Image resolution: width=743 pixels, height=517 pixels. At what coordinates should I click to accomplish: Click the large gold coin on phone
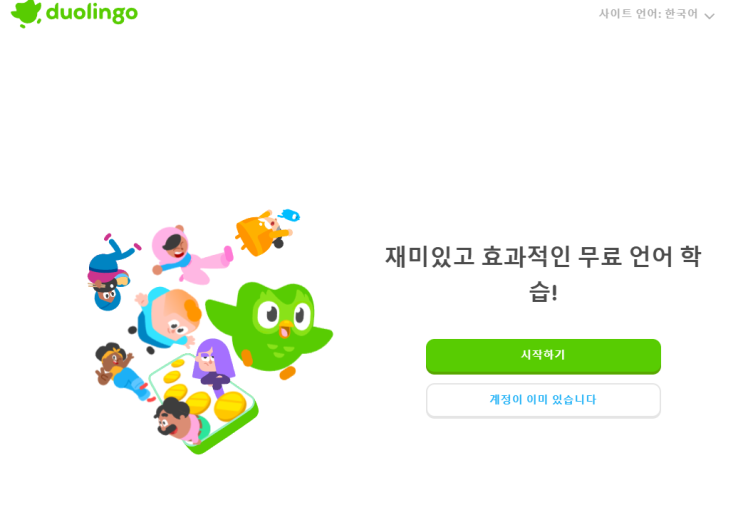[230, 407]
